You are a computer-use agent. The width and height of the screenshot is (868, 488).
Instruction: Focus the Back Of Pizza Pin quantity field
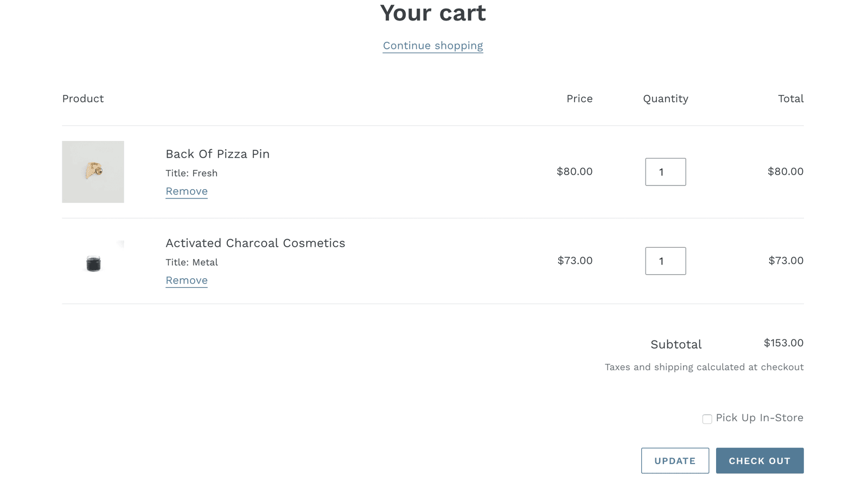click(665, 172)
